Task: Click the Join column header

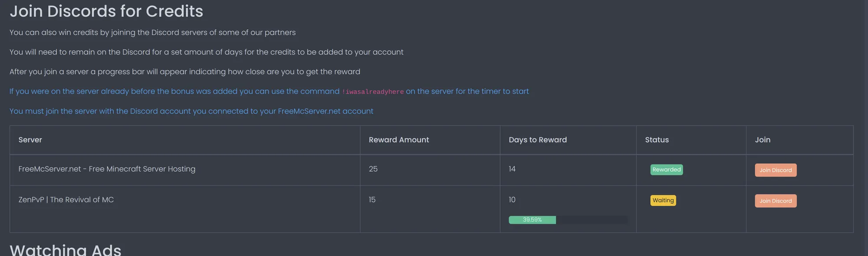Action: click(762, 140)
